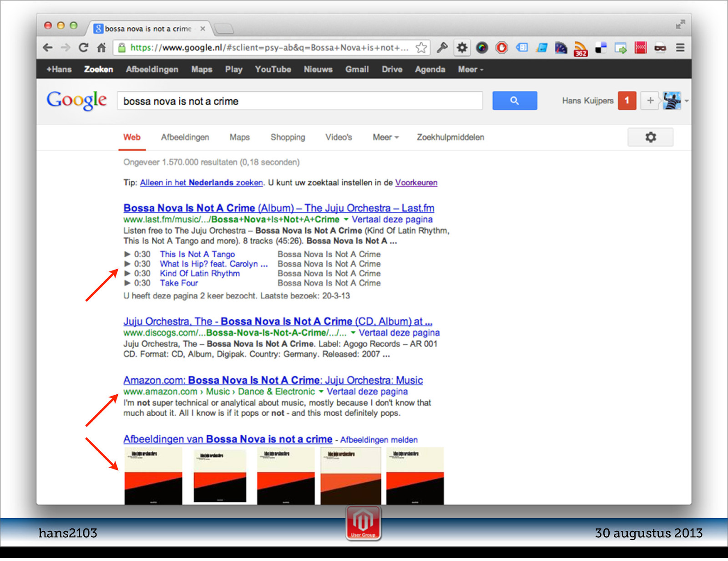
Task: Open a new empty browser tab
Action: 224,29
